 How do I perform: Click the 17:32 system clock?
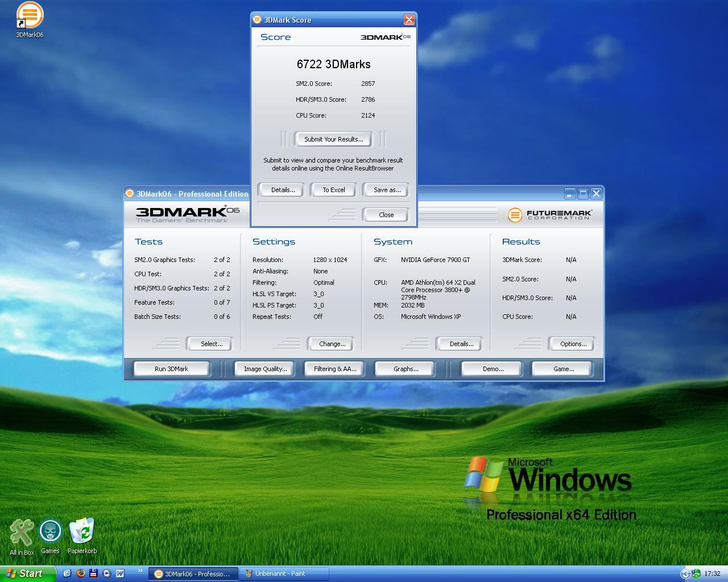[x=712, y=573]
